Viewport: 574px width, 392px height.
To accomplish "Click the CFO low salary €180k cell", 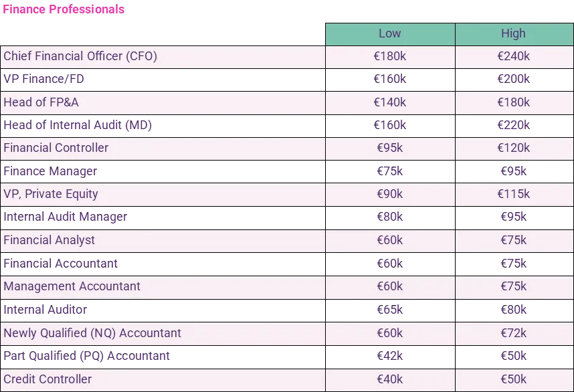I will [x=389, y=56].
